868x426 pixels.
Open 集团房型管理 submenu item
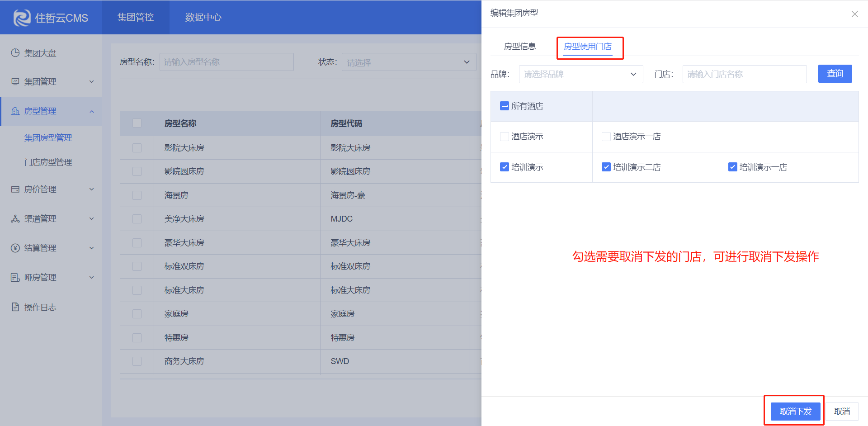pos(48,137)
